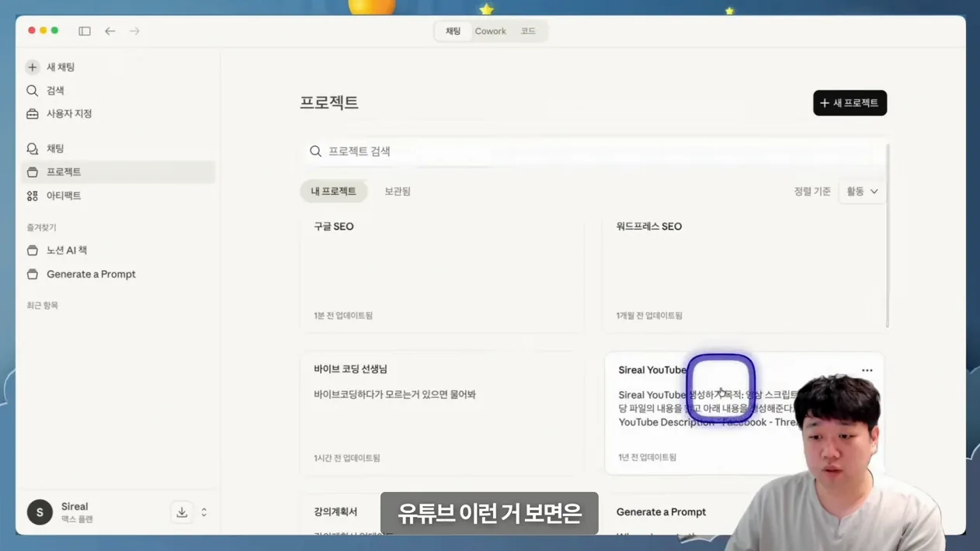Open 아티팩트 in the sidebar
This screenshot has height=551, width=980.
[118, 196]
